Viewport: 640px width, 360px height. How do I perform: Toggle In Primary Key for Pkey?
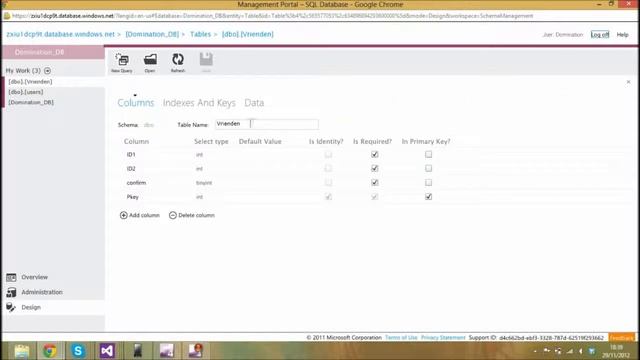[x=428, y=197]
